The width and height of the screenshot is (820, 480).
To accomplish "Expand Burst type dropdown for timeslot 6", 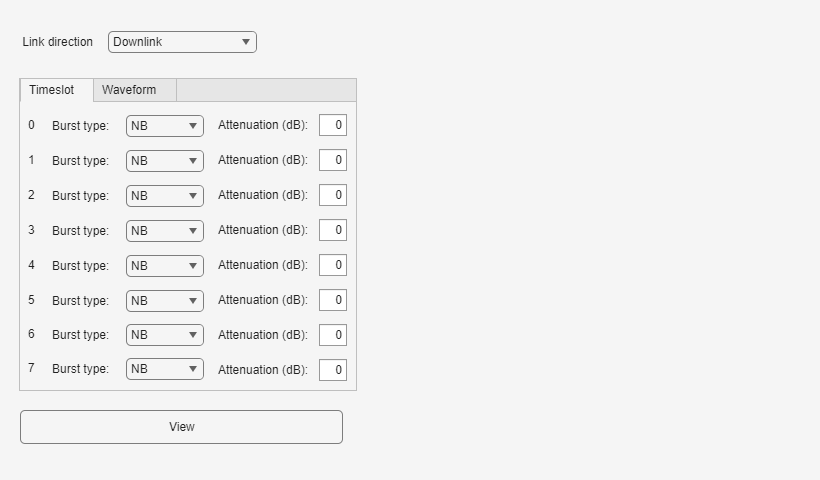I will [x=165, y=335].
